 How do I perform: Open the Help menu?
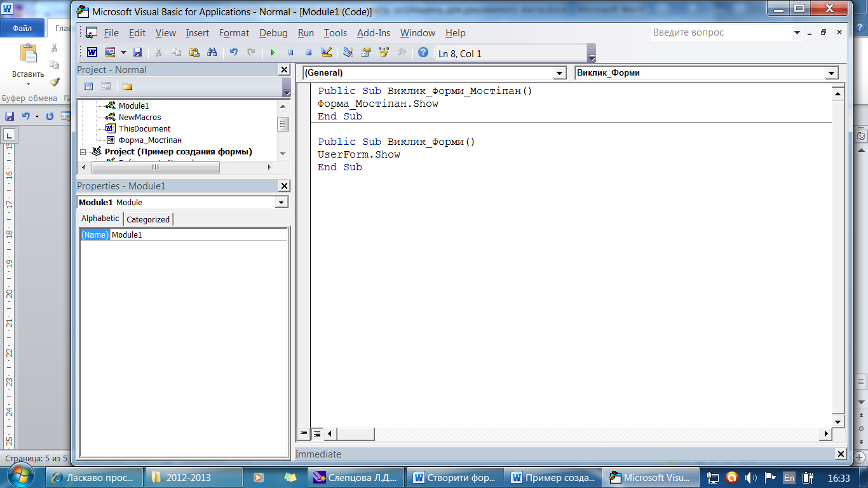456,33
